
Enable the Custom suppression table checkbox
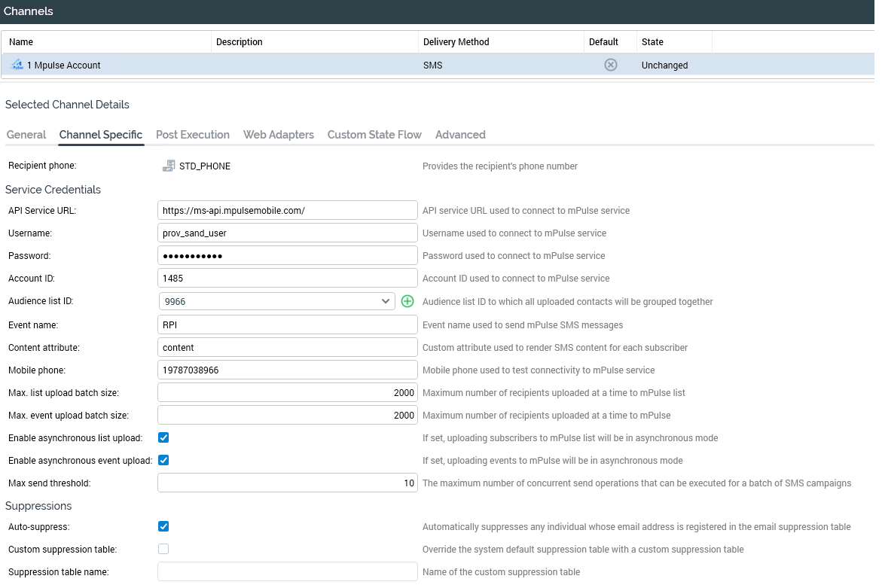click(x=163, y=549)
